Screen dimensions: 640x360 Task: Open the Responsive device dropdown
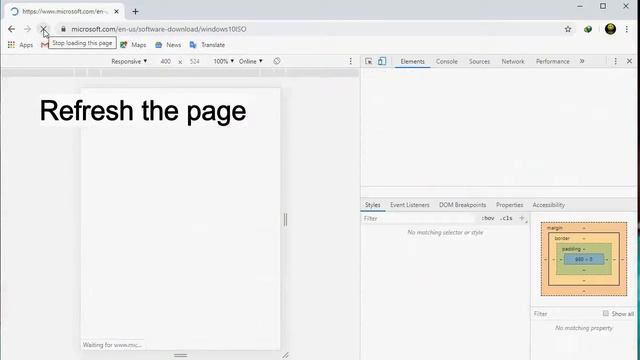point(129,61)
